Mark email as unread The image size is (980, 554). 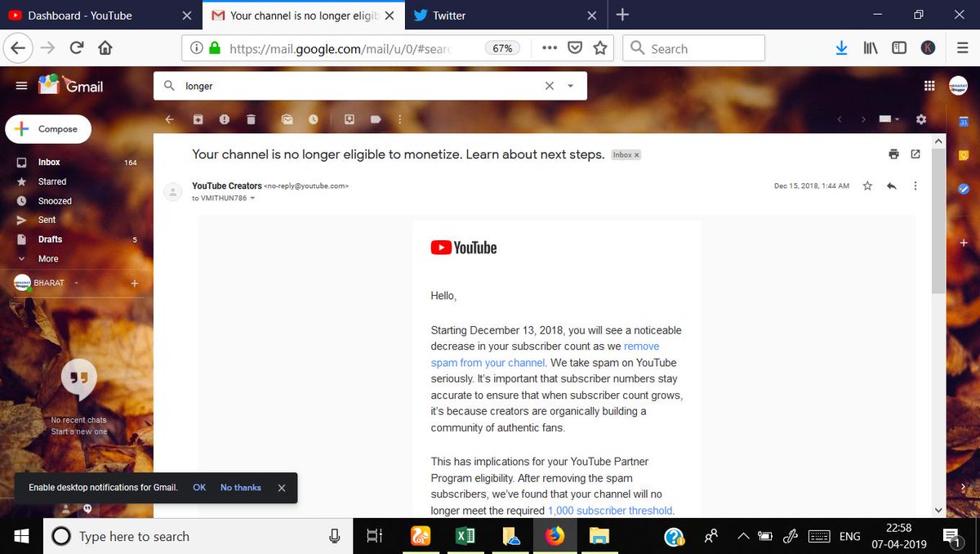coord(287,119)
